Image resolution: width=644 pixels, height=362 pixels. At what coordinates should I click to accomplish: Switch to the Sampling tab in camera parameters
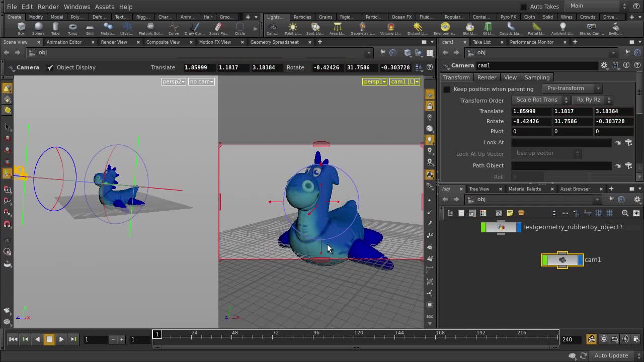point(537,77)
